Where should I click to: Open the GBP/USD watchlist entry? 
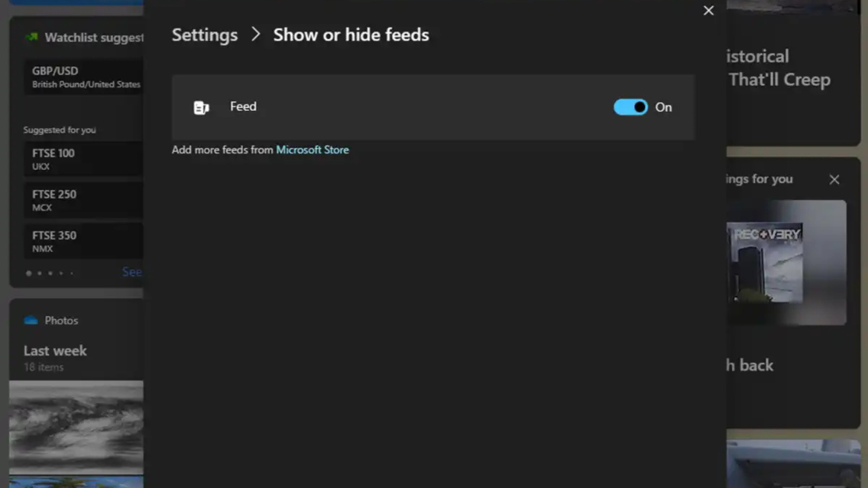click(x=84, y=77)
